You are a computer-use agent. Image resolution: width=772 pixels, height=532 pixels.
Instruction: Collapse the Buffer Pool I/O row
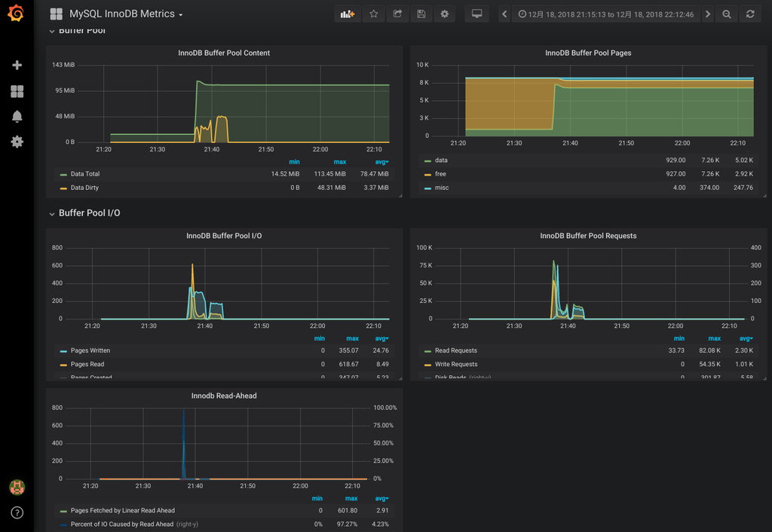(x=52, y=213)
